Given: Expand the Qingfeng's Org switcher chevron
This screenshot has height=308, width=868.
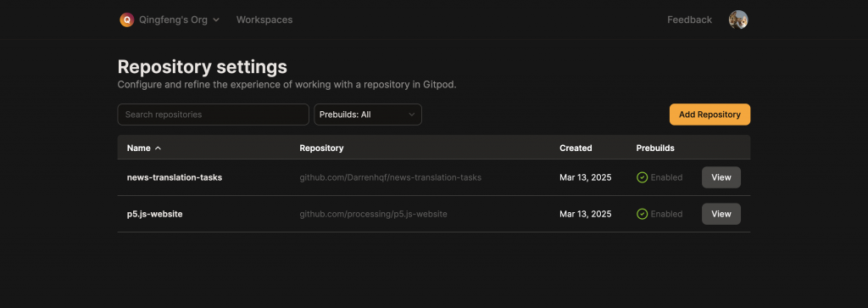Looking at the screenshot, I should coord(216,20).
